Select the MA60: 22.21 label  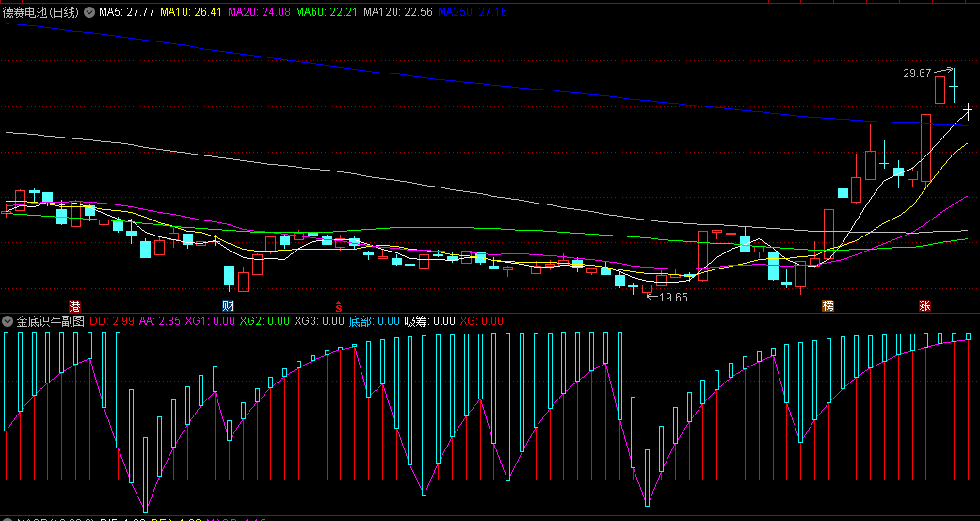(327, 12)
